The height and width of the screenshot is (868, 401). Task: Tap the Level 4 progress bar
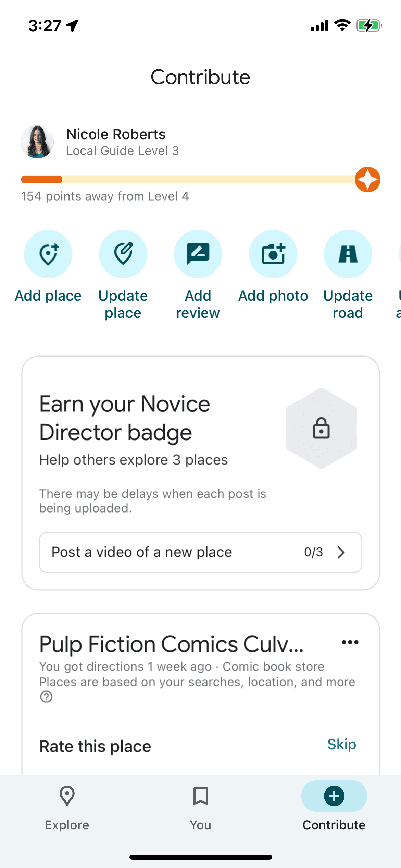click(x=188, y=180)
